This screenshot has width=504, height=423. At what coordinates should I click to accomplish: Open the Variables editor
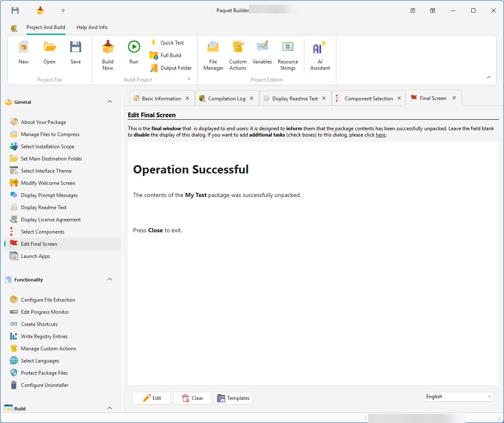262,47
